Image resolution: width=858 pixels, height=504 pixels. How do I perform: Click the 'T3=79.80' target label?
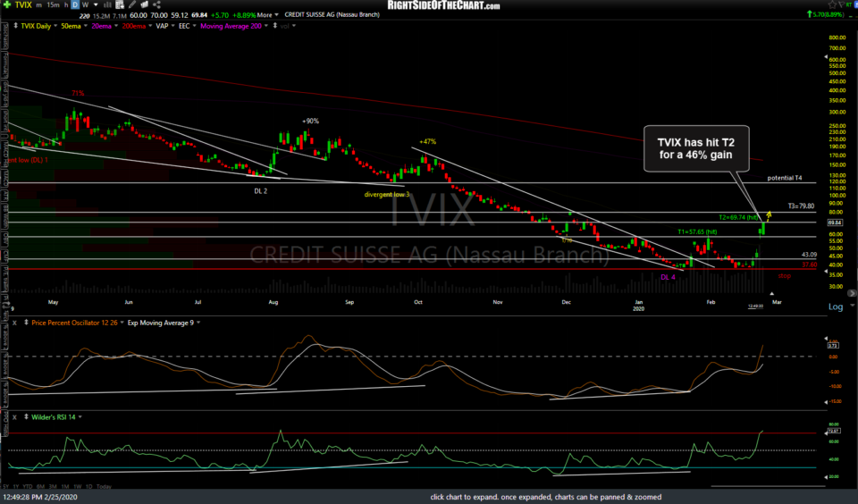tap(801, 206)
